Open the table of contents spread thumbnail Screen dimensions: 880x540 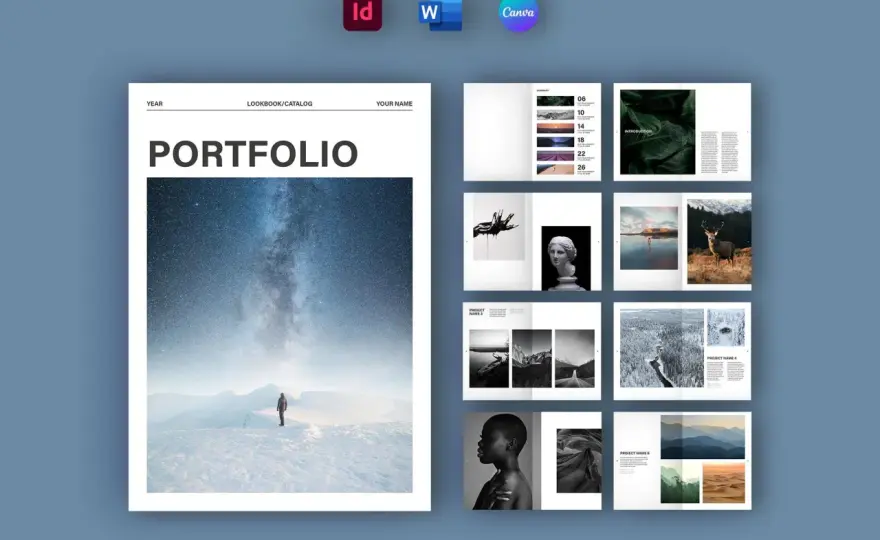click(x=532, y=132)
